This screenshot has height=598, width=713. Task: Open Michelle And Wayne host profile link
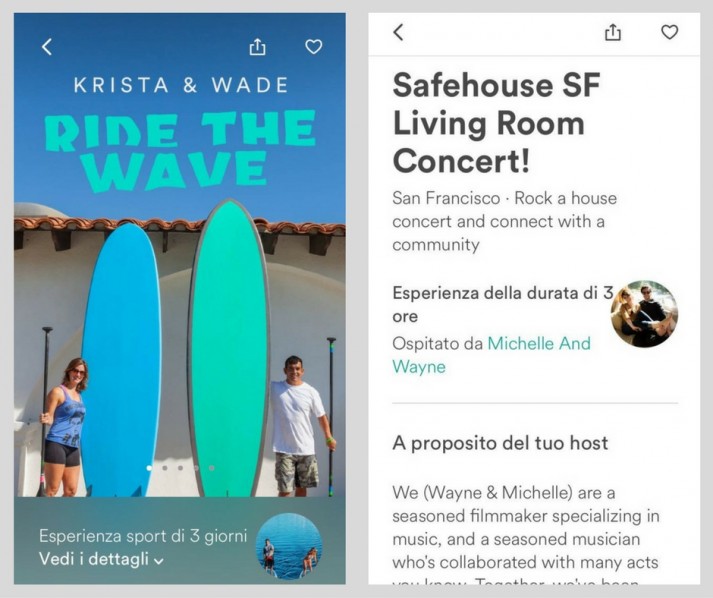click(x=491, y=355)
